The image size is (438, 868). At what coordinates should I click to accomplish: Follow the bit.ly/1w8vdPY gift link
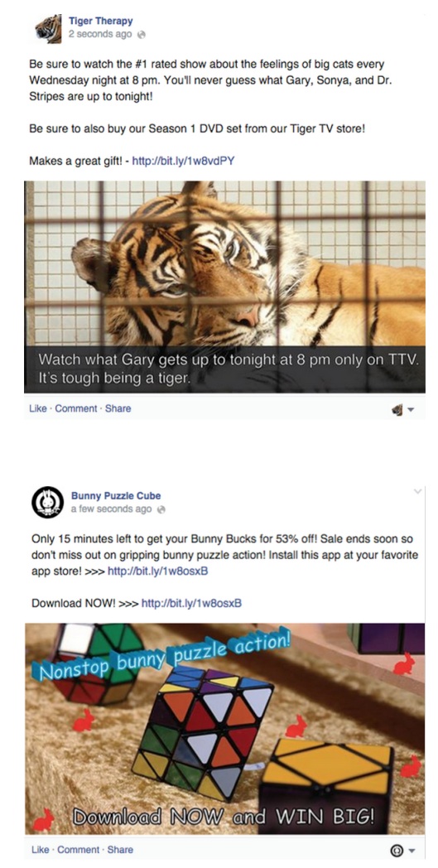coord(183,162)
